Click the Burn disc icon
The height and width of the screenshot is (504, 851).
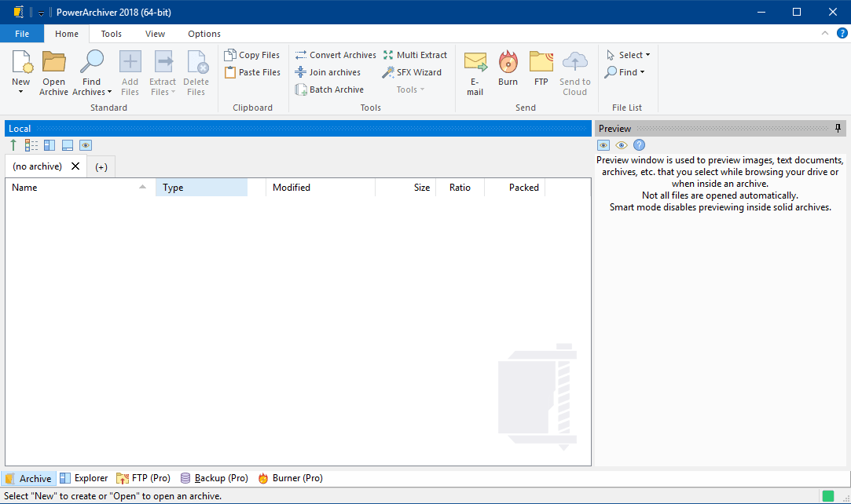(508, 63)
